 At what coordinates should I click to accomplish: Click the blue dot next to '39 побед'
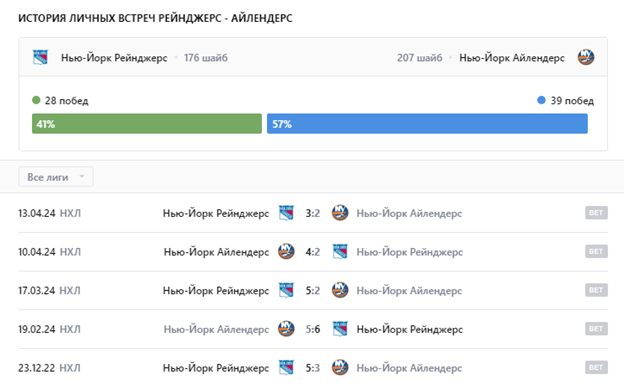(541, 100)
